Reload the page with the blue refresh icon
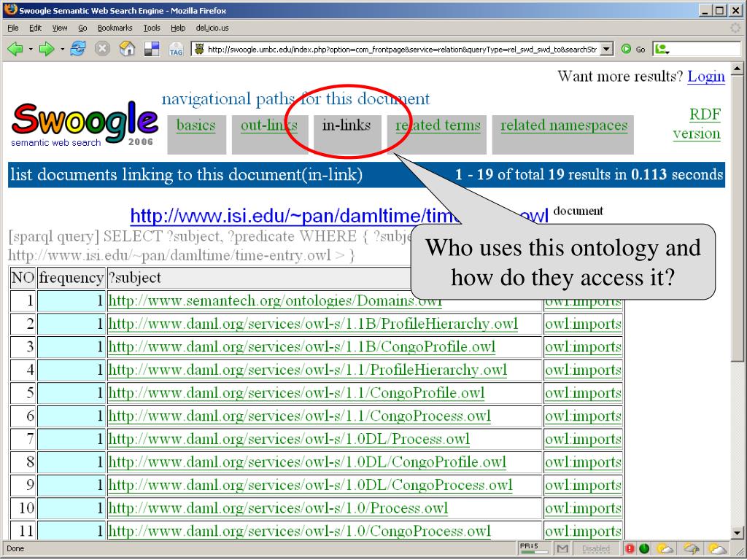Image resolution: width=747 pixels, height=560 pixels. pos(78,48)
